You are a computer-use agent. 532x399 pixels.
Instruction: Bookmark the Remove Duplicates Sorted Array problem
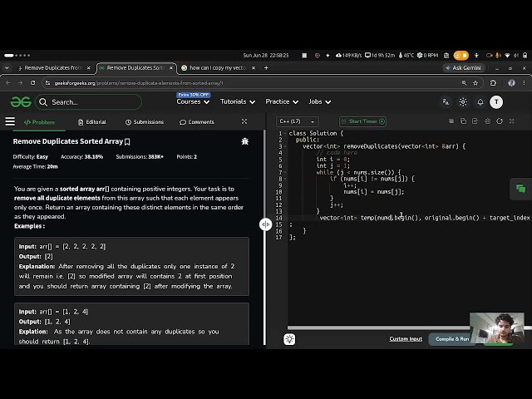[x=127, y=142]
